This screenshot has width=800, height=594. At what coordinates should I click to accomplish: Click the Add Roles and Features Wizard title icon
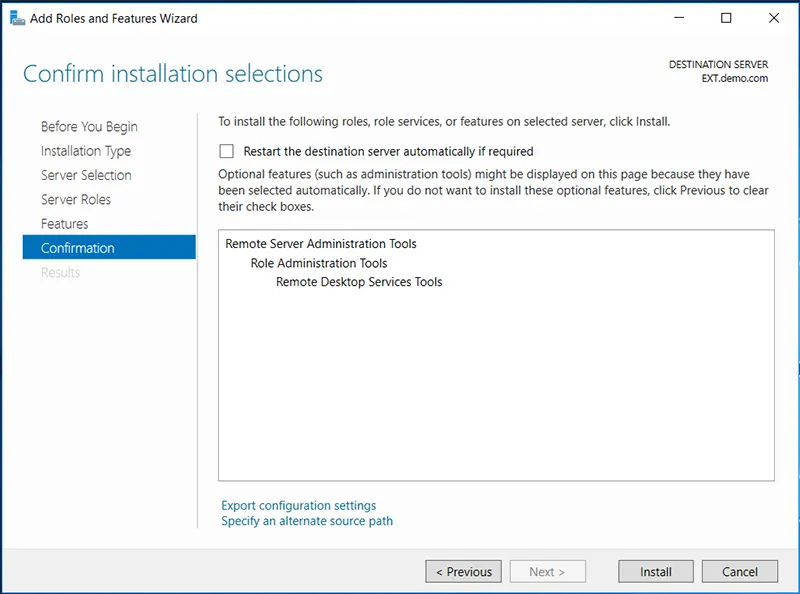[17, 18]
